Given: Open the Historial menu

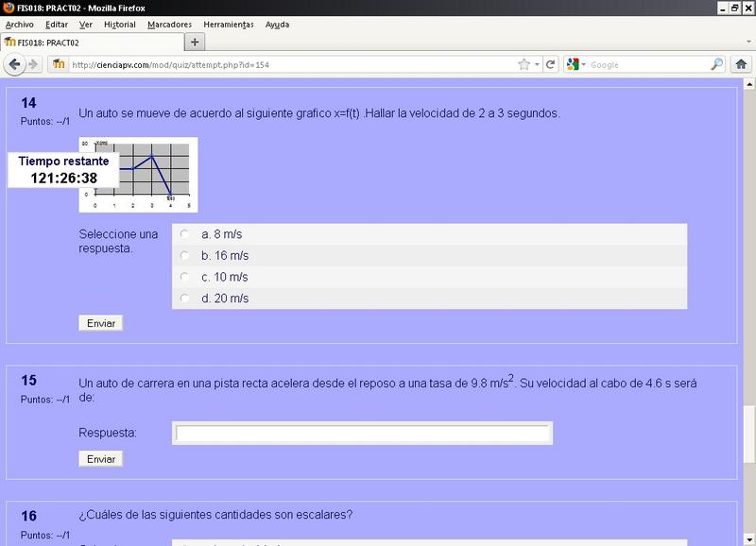Looking at the screenshot, I should [x=120, y=25].
